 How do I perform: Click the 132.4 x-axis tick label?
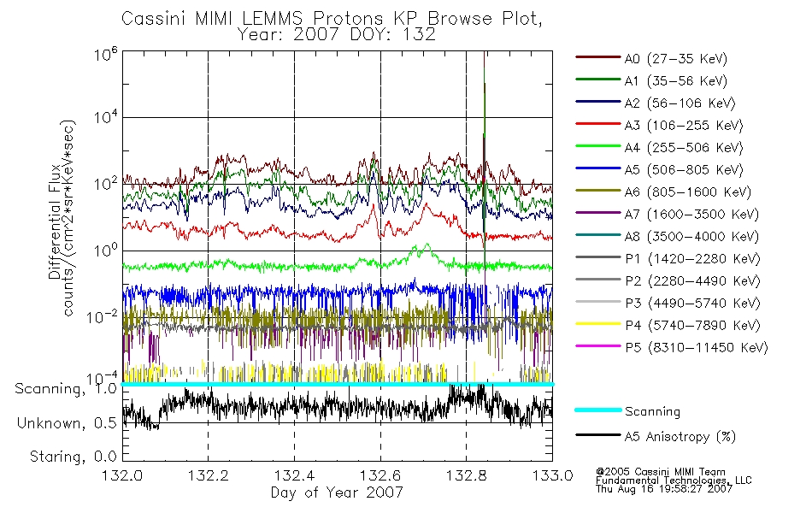[x=295, y=475]
